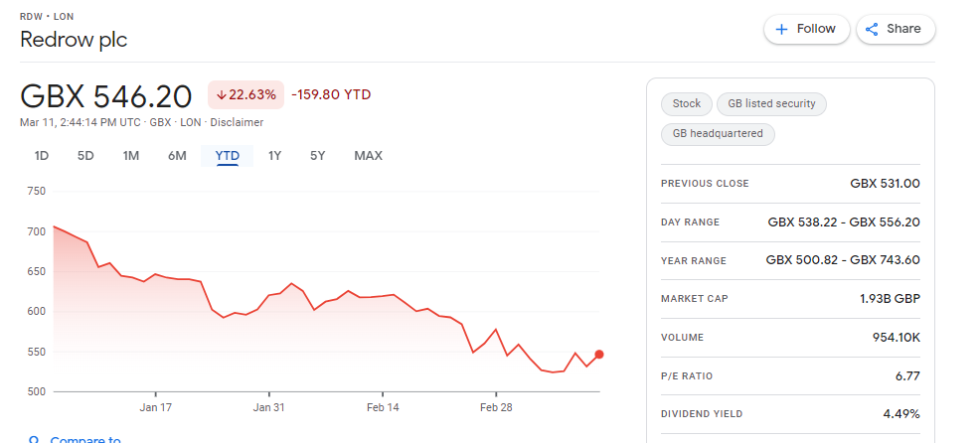Select the -159.80 YTD change text
The width and height of the screenshot is (980, 443).
pos(331,95)
